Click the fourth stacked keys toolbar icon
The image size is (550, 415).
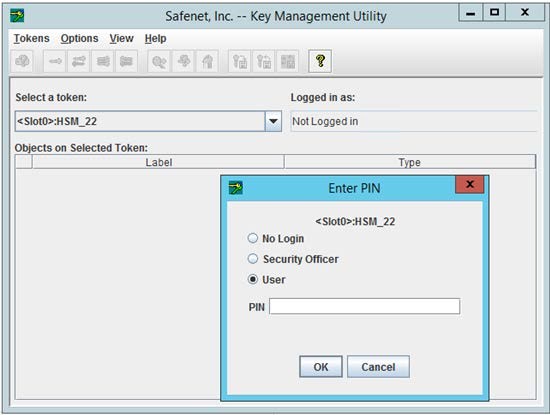point(126,61)
